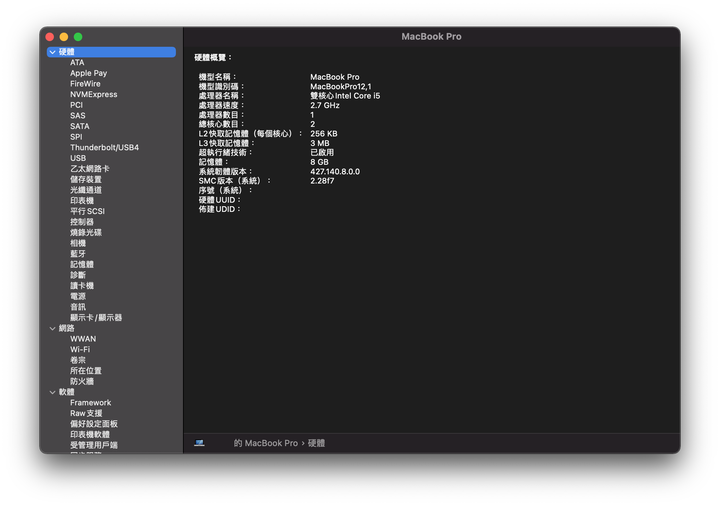
Task: Open WWAN under network
Action: [x=83, y=339]
